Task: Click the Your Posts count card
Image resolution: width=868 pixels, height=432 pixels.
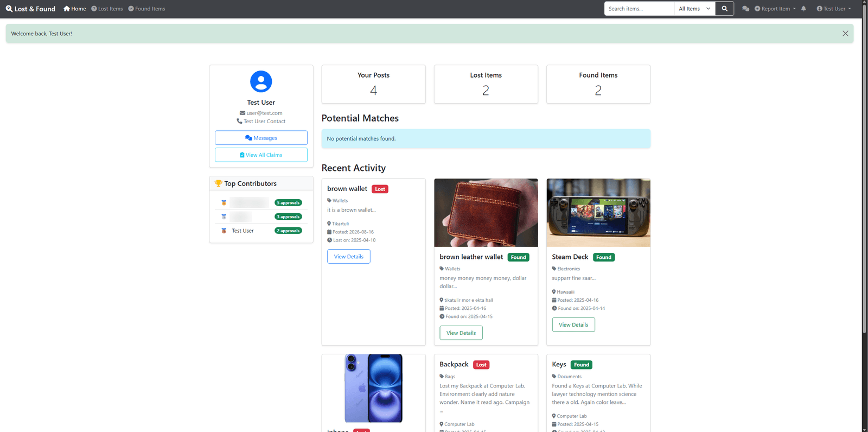Action: pos(374,84)
